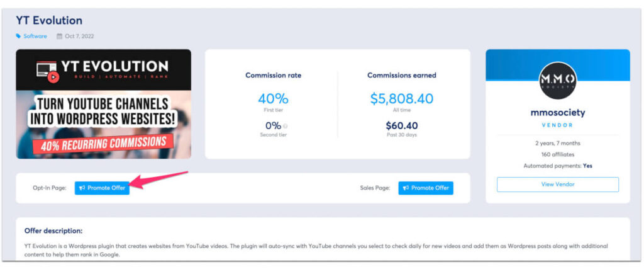Click the 160 affiliates text
644x269 pixels.
(x=557, y=154)
